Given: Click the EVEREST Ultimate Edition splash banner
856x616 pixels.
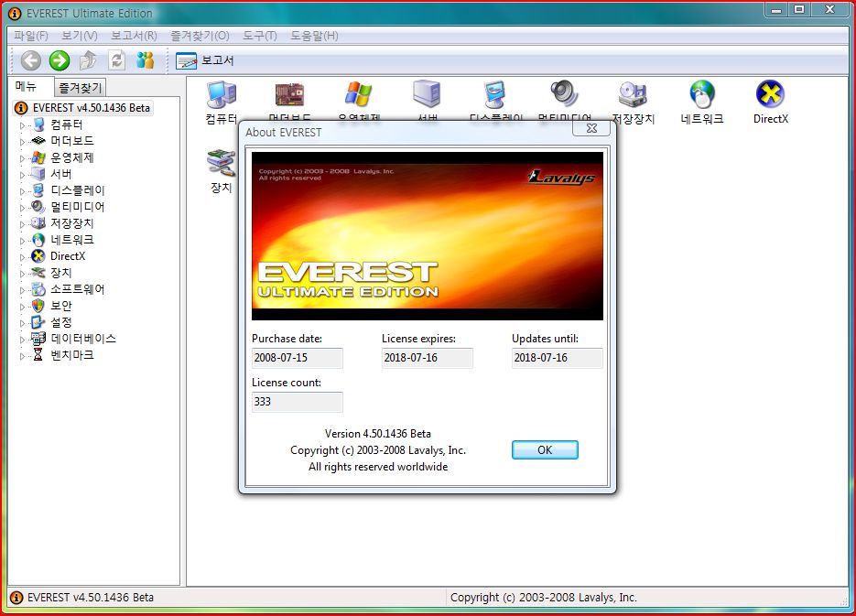Looking at the screenshot, I should pos(428,236).
